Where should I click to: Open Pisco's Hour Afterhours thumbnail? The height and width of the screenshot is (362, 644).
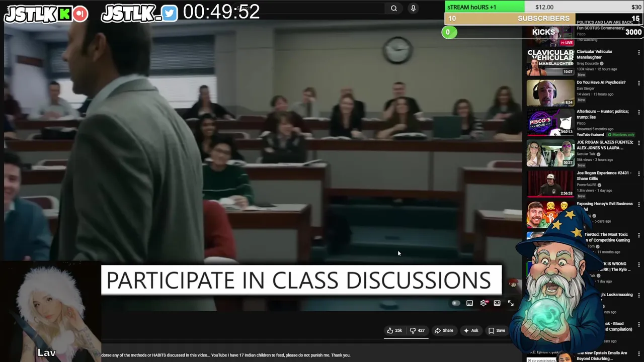point(550,123)
